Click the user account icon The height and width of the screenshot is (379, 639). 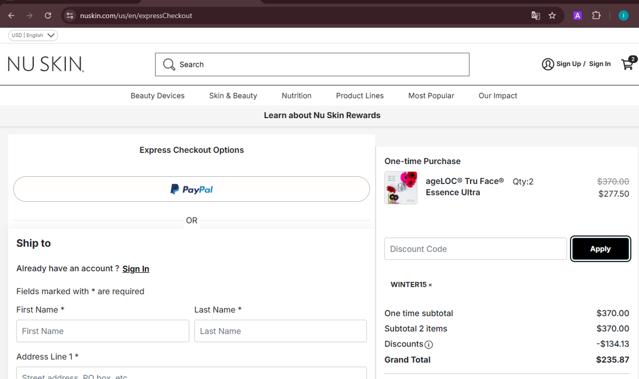[548, 64]
